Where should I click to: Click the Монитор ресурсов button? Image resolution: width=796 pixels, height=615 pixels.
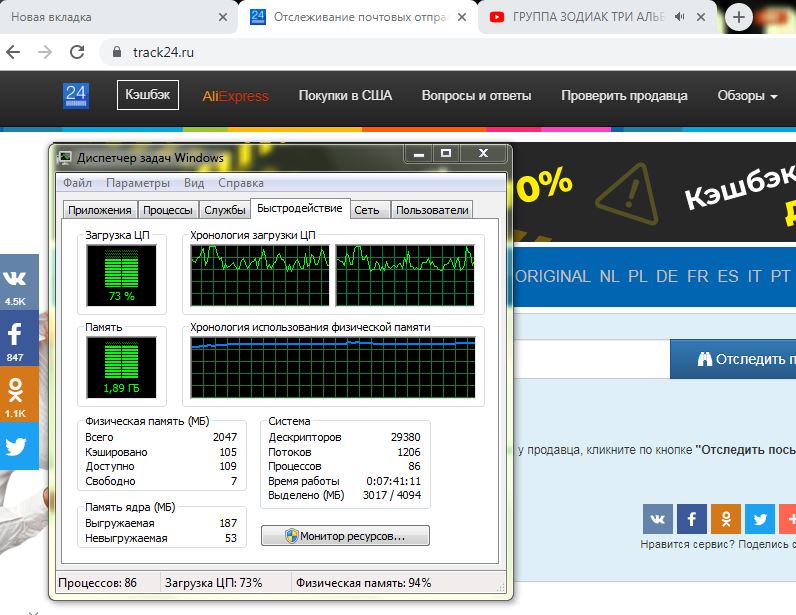(345, 536)
